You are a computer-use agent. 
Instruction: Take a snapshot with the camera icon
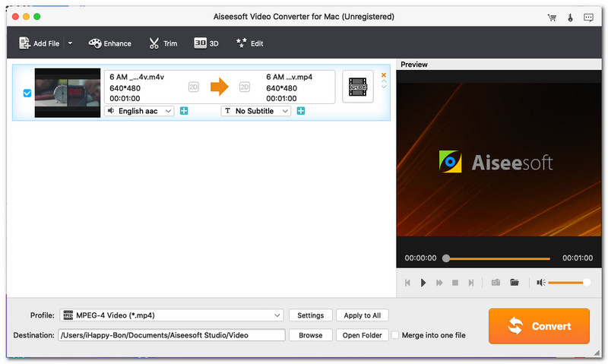[495, 283]
